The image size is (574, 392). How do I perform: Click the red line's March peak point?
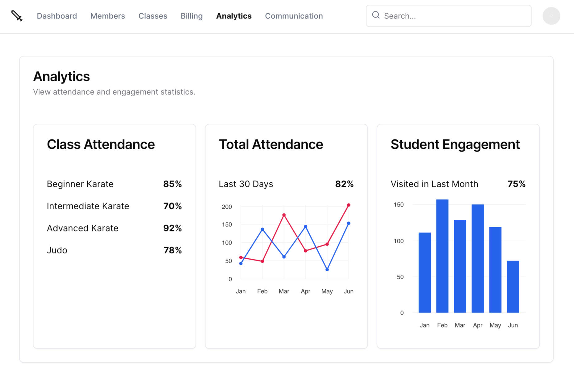(284, 215)
